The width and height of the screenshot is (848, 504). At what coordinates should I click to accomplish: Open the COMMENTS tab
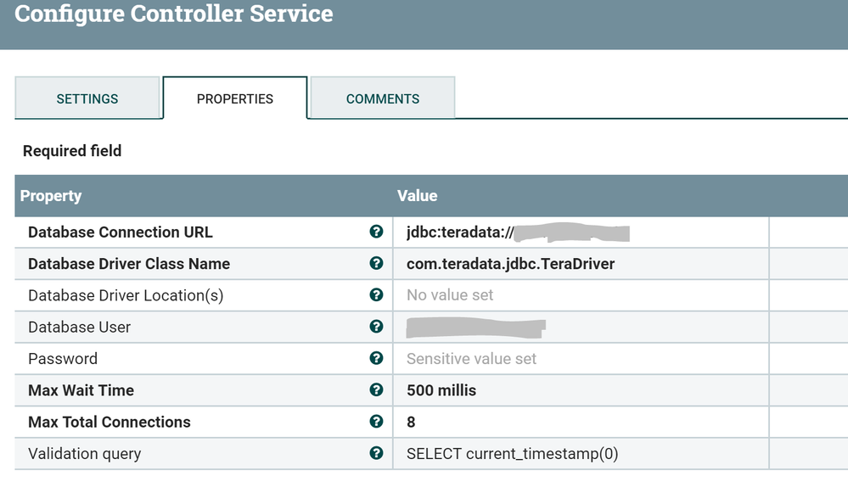click(x=382, y=98)
